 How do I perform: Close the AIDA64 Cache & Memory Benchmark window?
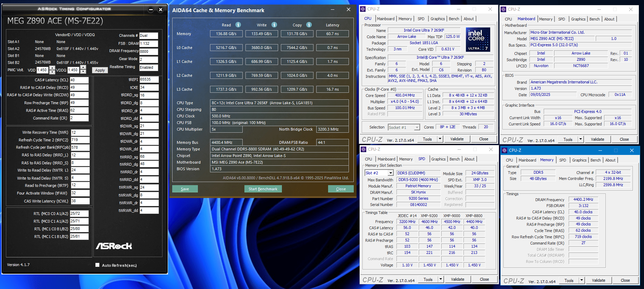coord(348,10)
